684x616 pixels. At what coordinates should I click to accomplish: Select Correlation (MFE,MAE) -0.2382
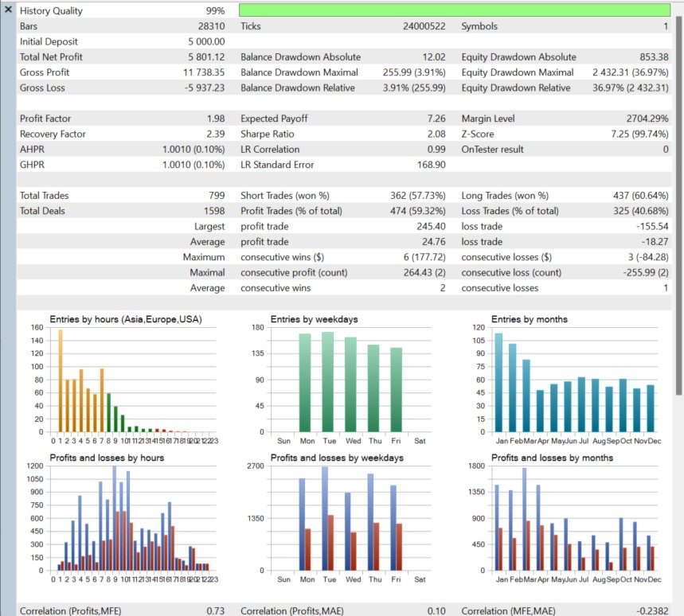coord(652,611)
